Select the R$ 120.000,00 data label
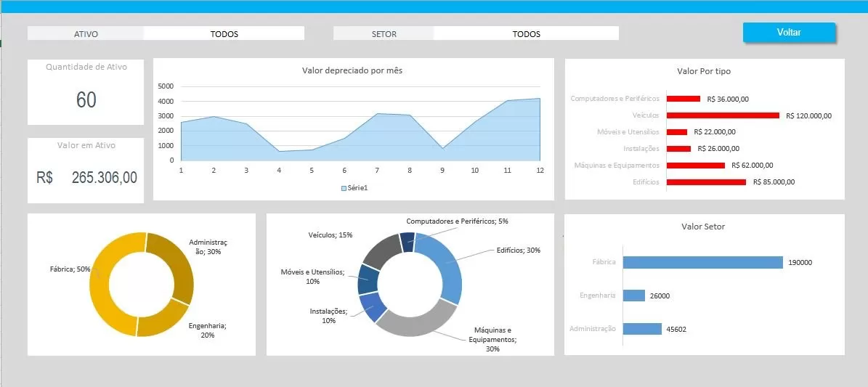This screenshot has height=387, width=868. coord(808,115)
